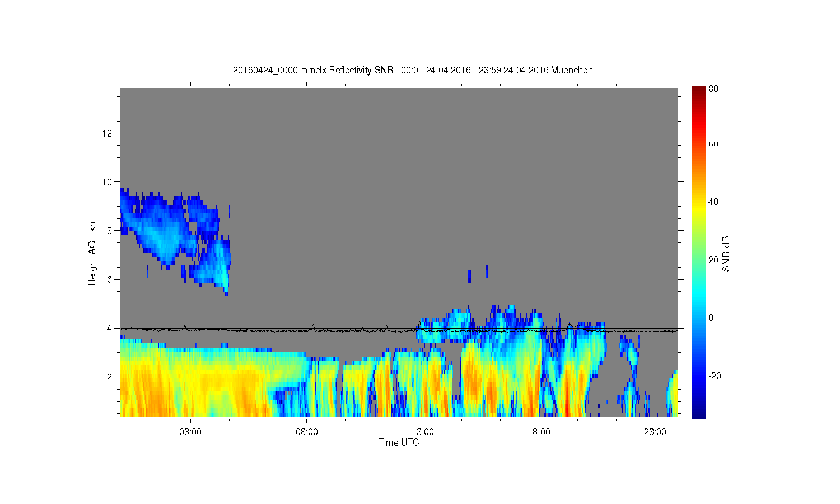Click the 18:00 time tick label
The width and height of the screenshot is (840, 504).
pos(539,432)
